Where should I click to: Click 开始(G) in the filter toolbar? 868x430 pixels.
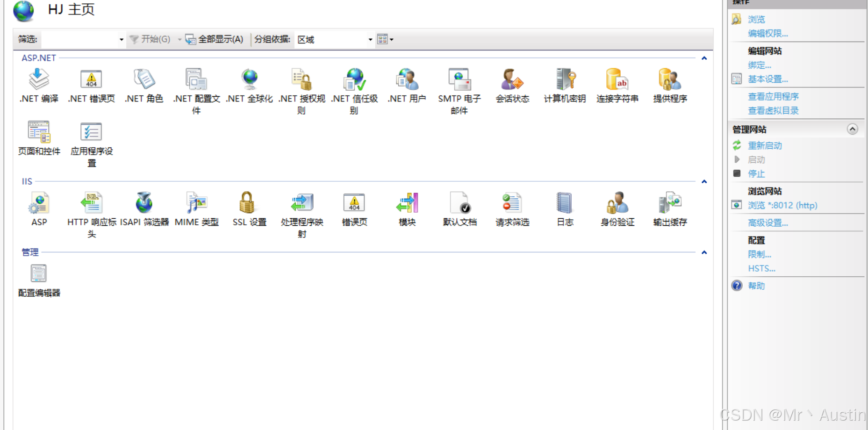150,39
